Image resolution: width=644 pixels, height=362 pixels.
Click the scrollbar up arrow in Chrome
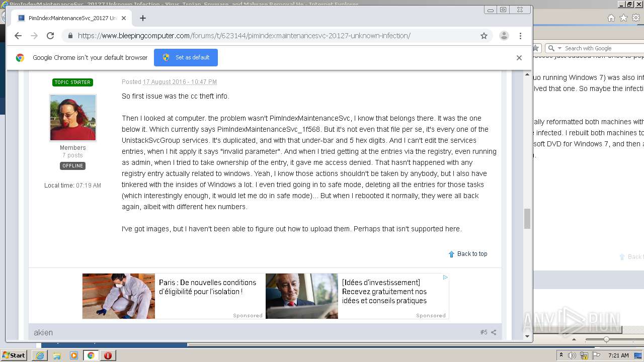[527, 74]
